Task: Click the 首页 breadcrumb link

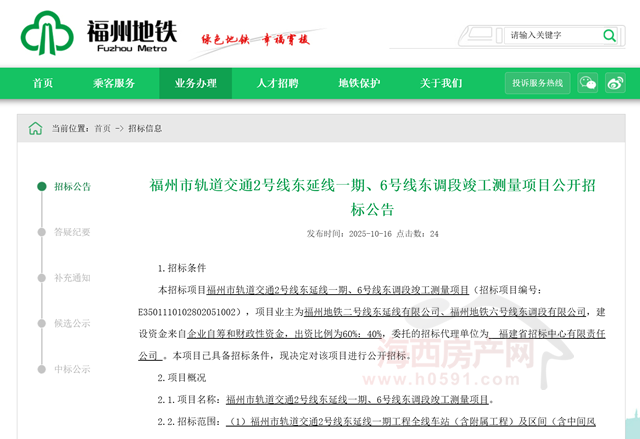Action: (102, 128)
